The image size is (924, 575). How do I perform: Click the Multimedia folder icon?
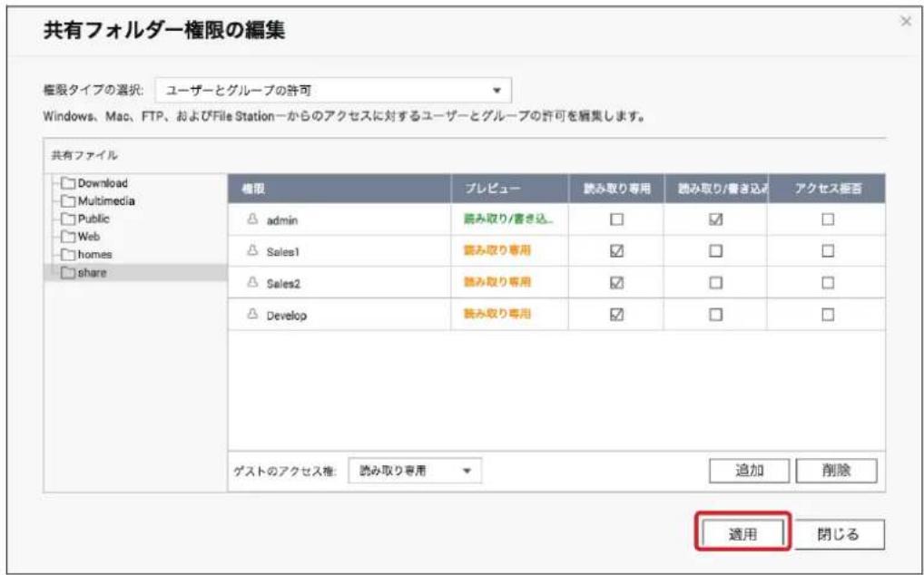[x=69, y=201]
